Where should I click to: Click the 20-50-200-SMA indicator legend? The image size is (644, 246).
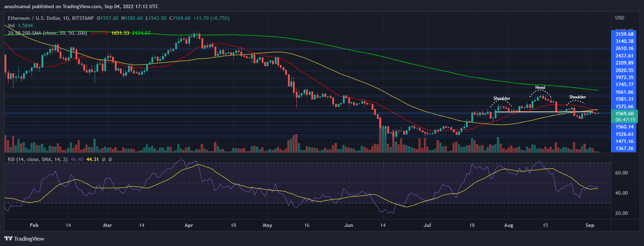48,33
